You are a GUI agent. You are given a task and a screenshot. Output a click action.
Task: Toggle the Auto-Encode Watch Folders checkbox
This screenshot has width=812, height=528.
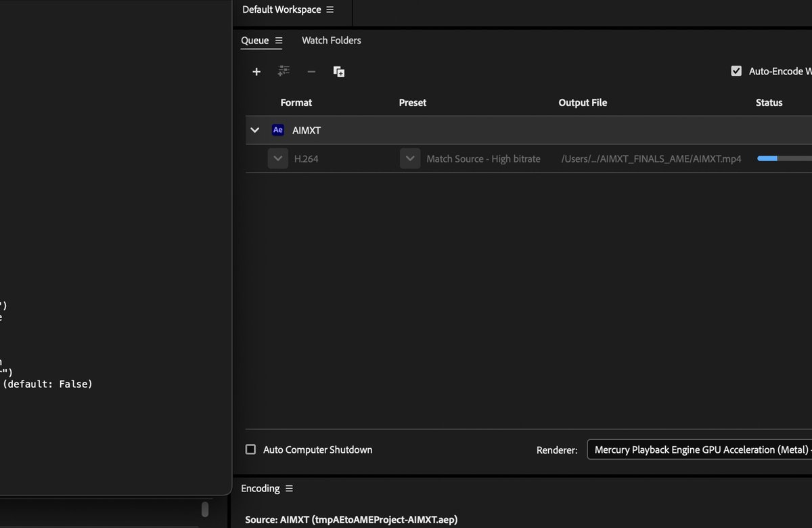pos(736,71)
